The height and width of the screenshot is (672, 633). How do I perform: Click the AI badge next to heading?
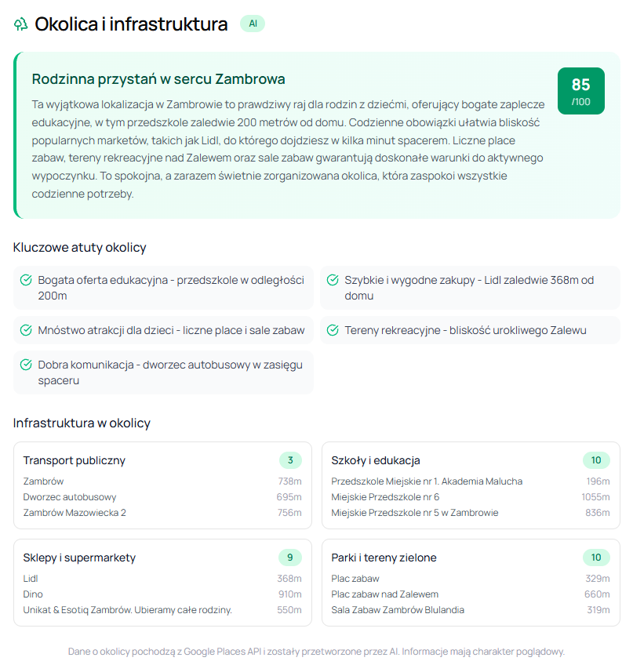point(253,24)
